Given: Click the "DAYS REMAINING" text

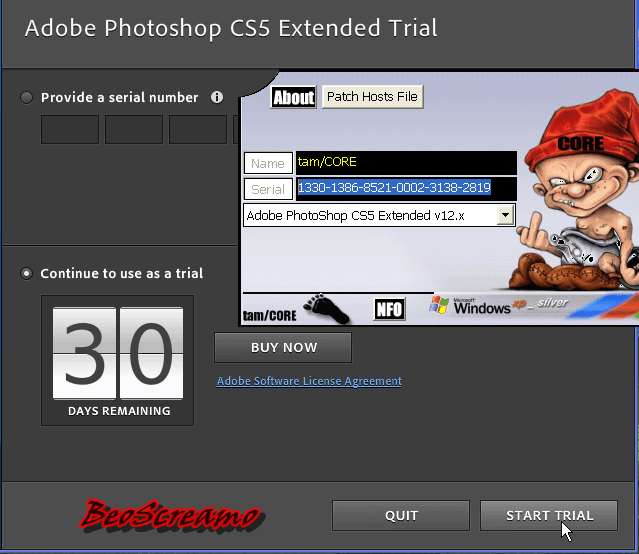Looking at the screenshot, I should 119,411.
